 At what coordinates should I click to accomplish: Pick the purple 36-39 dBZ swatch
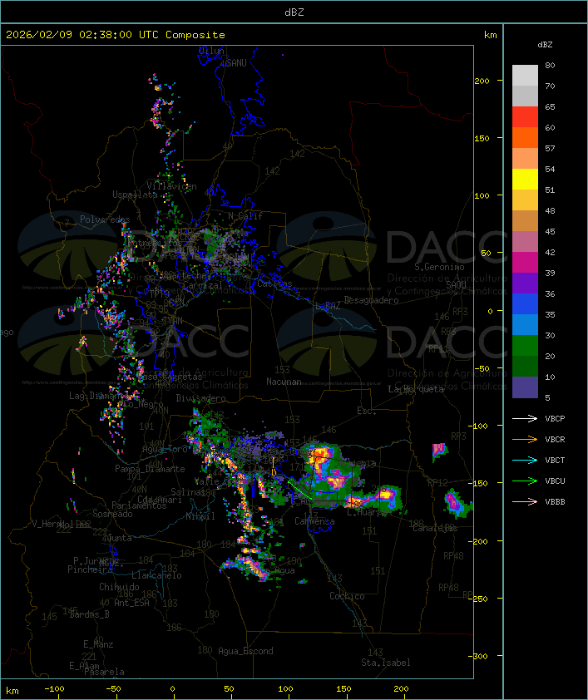pyautogui.click(x=525, y=283)
